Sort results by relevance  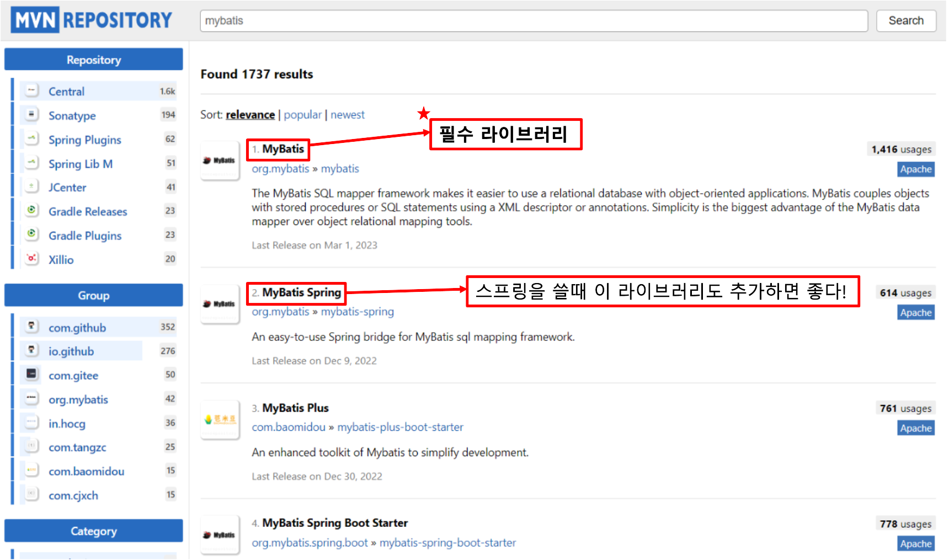coord(250,115)
